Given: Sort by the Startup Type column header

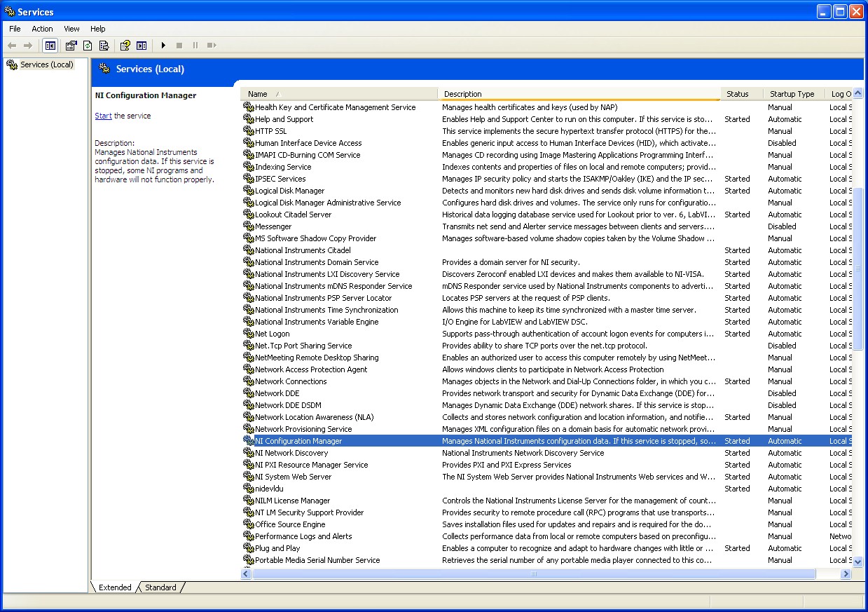Looking at the screenshot, I should pos(794,94).
